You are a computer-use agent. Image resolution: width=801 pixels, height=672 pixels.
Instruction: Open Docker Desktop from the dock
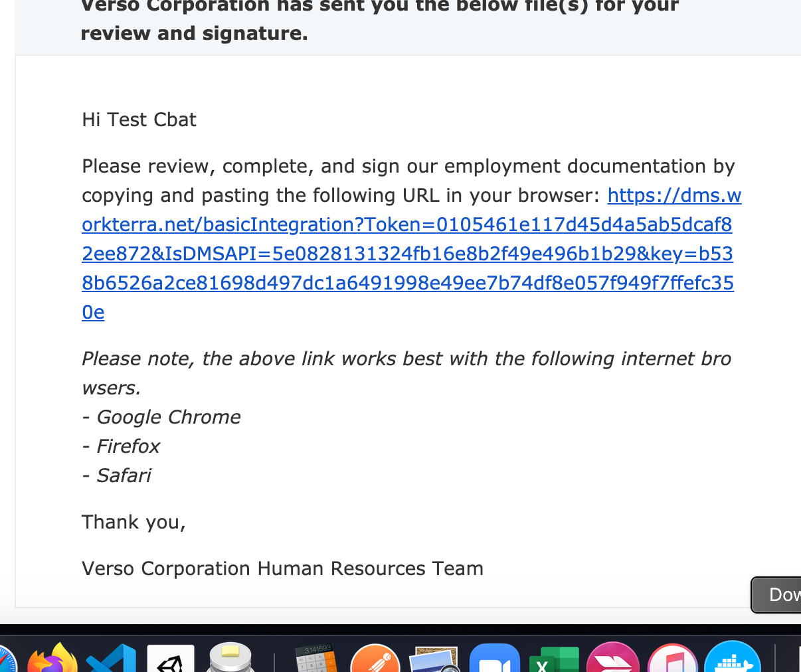click(732, 660)
